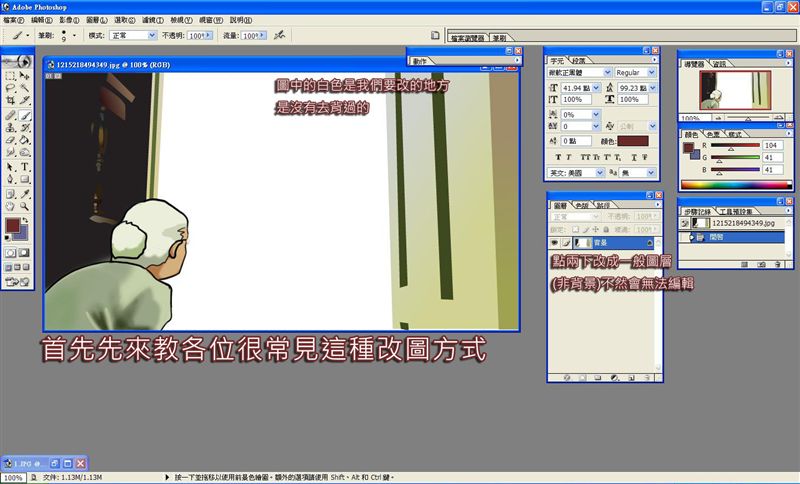
Task: Select the Crop tool
Action: click(10, 100)
